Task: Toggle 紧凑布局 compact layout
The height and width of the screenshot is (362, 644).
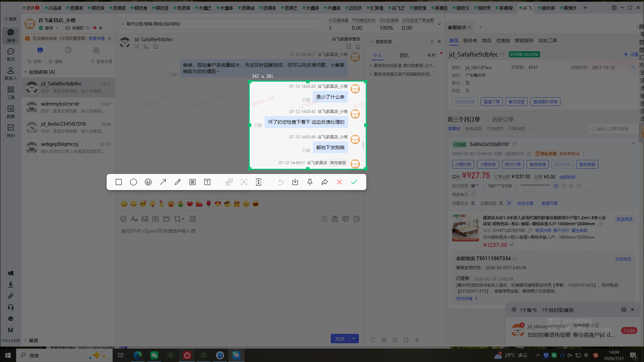Action: pos(102,61)
